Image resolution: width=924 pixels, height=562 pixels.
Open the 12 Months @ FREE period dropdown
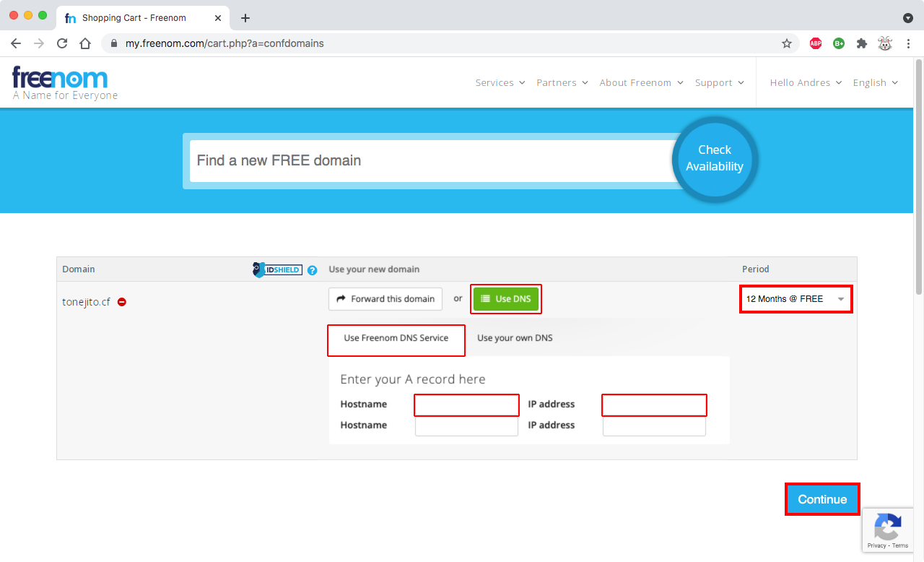pos(796,299)
